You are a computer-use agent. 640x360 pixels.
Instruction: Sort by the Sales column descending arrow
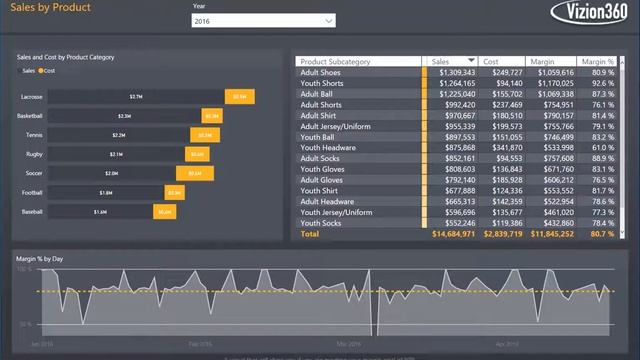(x=471, y=60)
